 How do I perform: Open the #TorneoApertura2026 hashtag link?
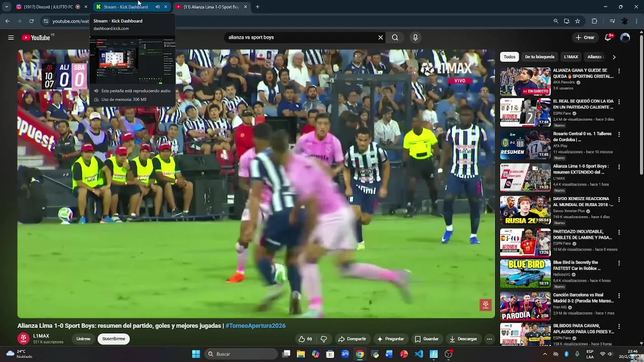[256, 326]
